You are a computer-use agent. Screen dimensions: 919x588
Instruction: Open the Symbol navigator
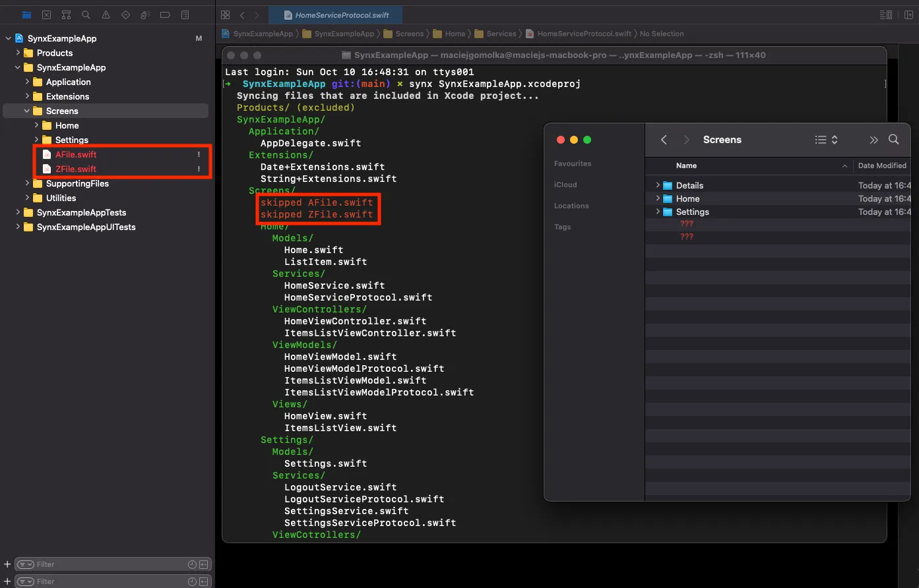coord(66,15)
